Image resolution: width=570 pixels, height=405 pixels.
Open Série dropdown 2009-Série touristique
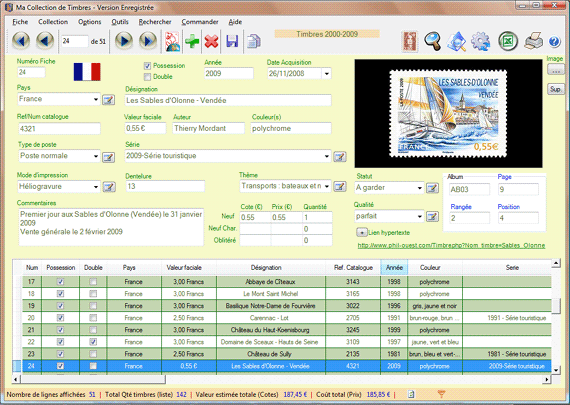327,156
